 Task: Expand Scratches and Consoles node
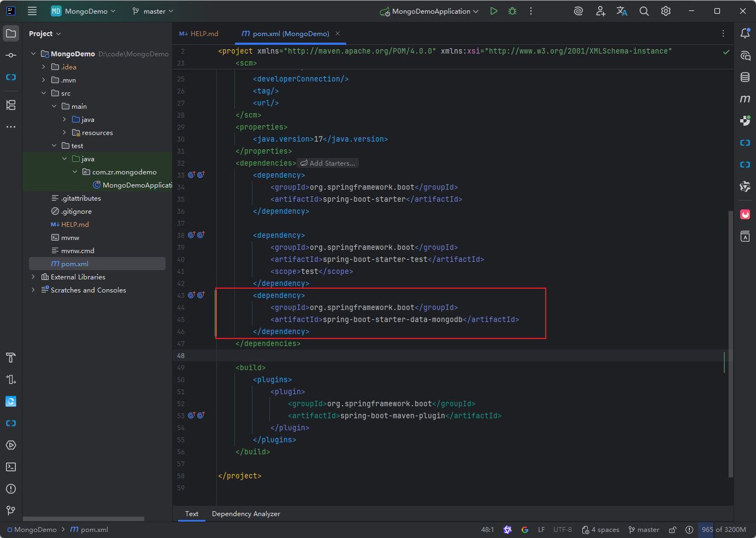[33, 290]
